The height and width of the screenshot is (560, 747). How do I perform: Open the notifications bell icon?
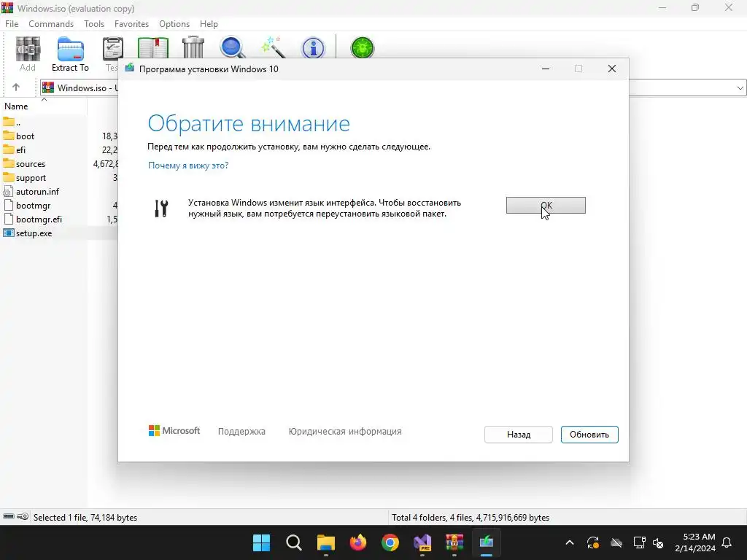[727, 542]
